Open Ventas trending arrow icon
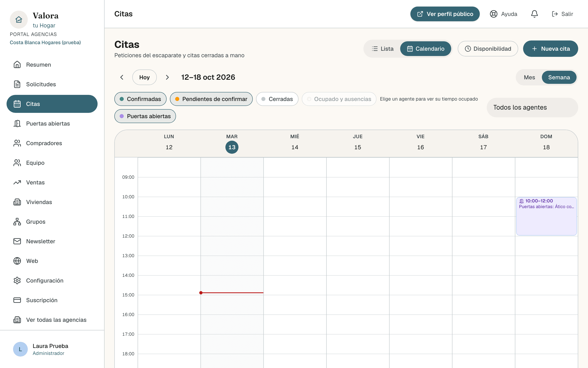The height and width of the screenshot is (368, 588). [x=17, y=182]
